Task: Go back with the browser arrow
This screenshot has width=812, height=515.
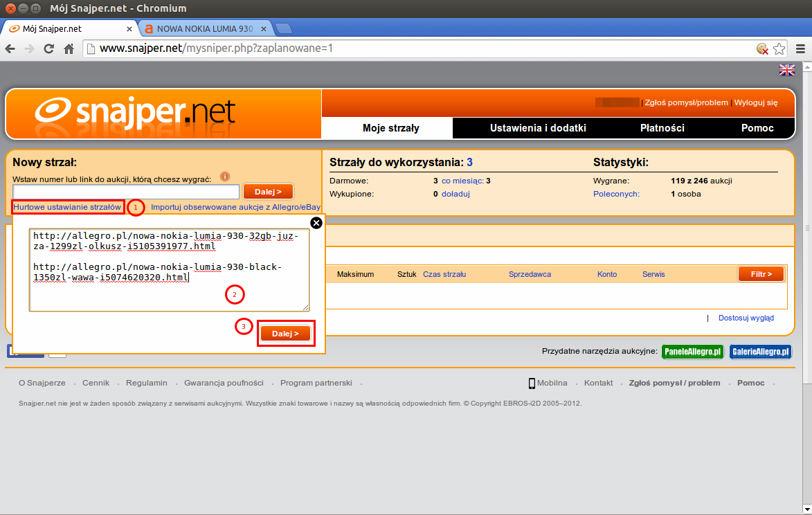Action: (10, 48)
